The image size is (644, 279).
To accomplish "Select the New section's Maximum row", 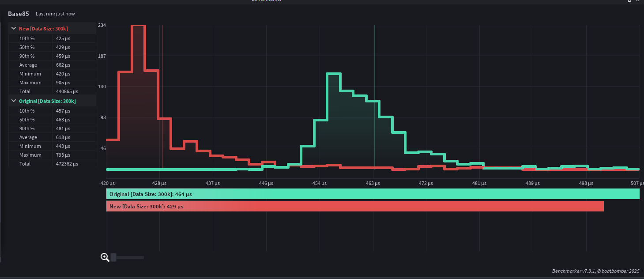I will (x=52, y=83).
